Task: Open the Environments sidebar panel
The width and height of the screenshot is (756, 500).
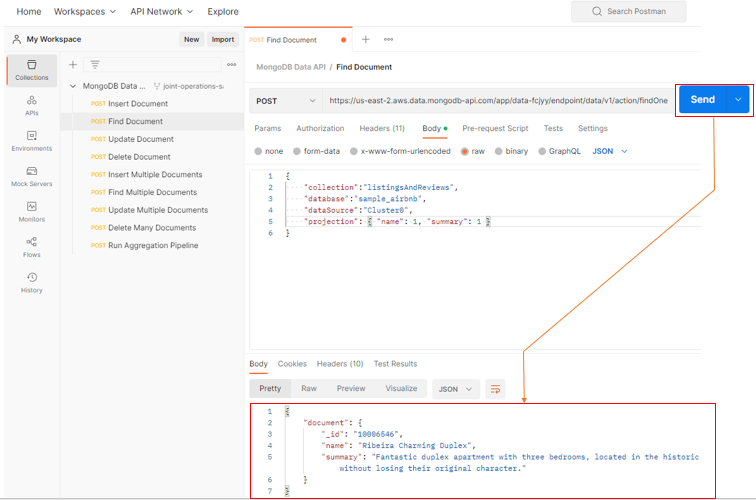Action: 32,141
